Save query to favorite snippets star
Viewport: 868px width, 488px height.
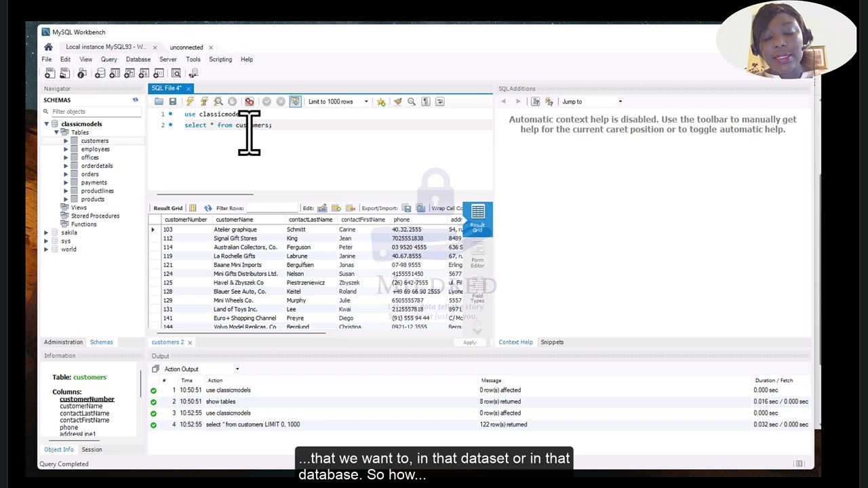point(381,102)
